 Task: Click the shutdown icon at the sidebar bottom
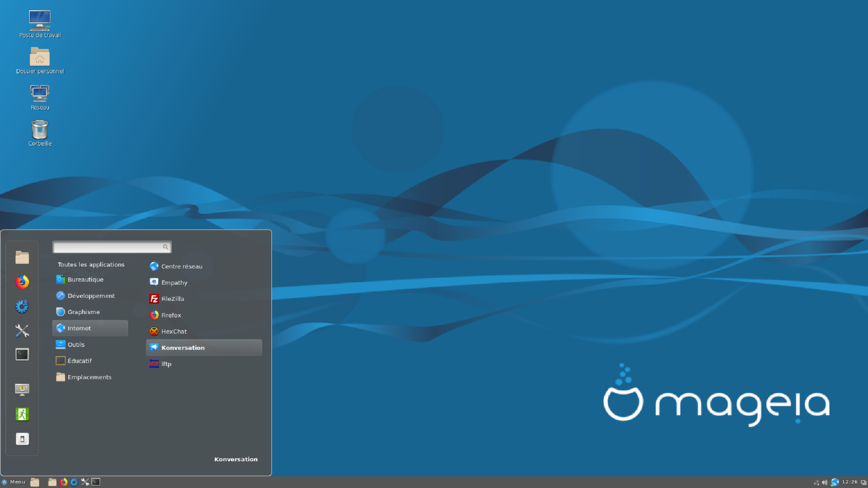[22, 439]
